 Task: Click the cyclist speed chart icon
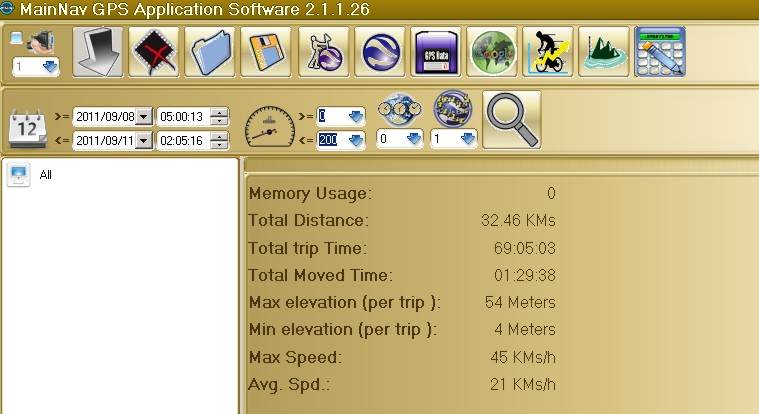tap(548, 52)
